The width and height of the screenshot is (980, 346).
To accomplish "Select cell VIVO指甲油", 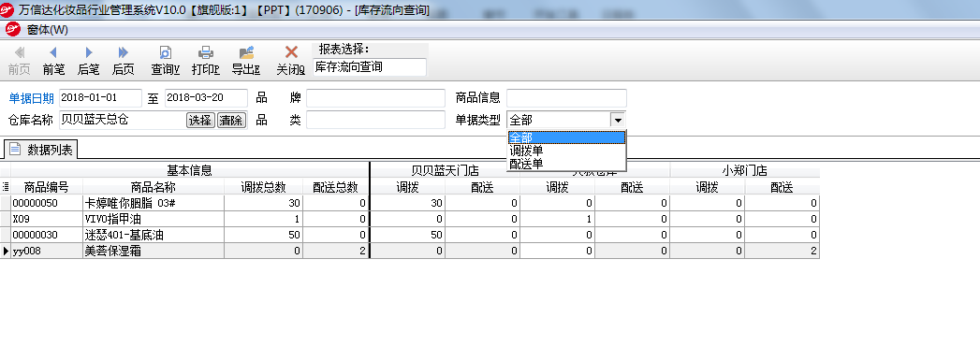I will (x=154, y=219).
